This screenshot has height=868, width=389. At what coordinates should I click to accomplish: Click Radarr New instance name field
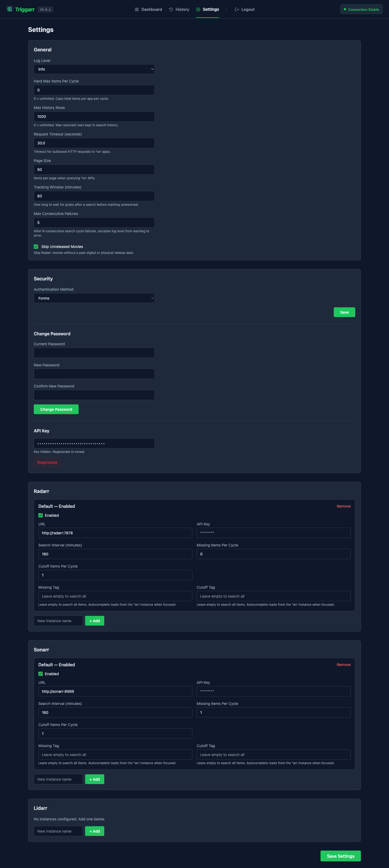[x=58, y=621]
